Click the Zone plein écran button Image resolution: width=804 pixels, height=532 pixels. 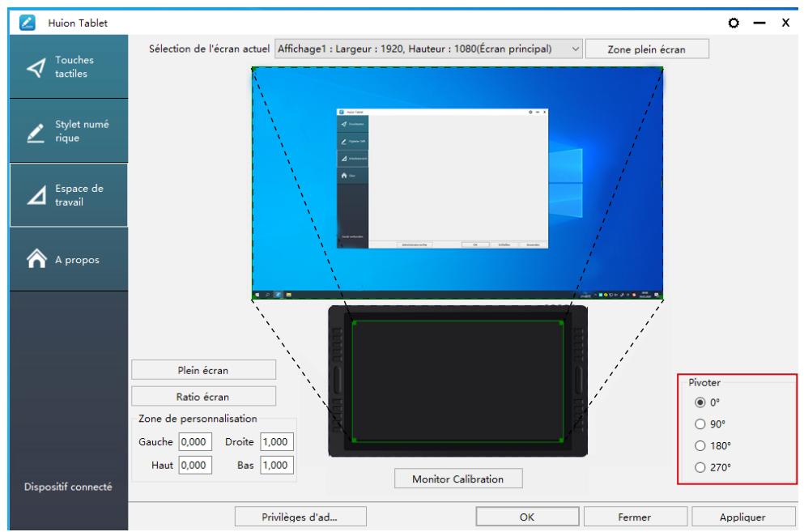pos(647,49)
